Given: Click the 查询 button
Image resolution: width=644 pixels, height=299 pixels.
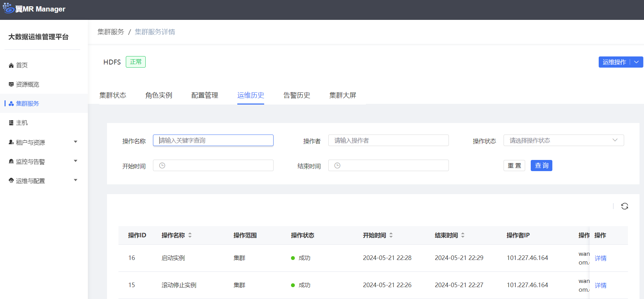Looking at the screenshot, I should [542, 166].
